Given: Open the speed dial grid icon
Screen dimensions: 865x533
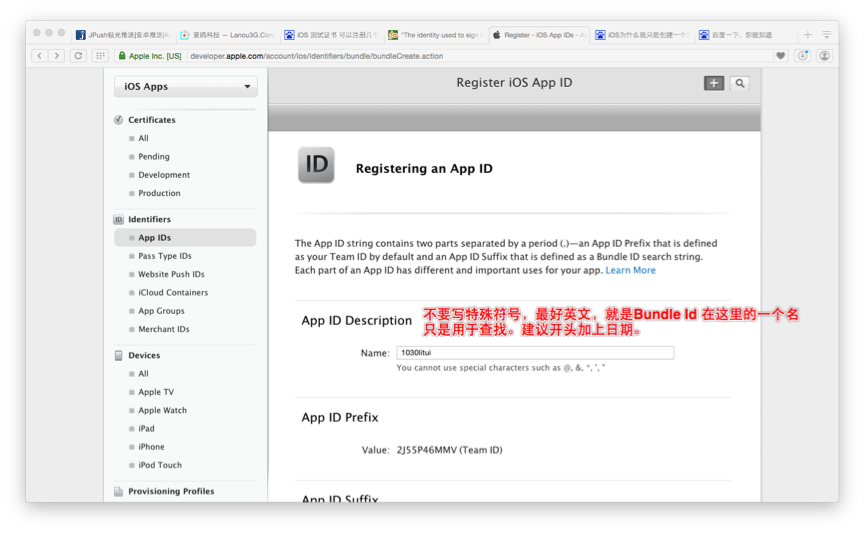Looking at the screenshot, I should [100, 56].
